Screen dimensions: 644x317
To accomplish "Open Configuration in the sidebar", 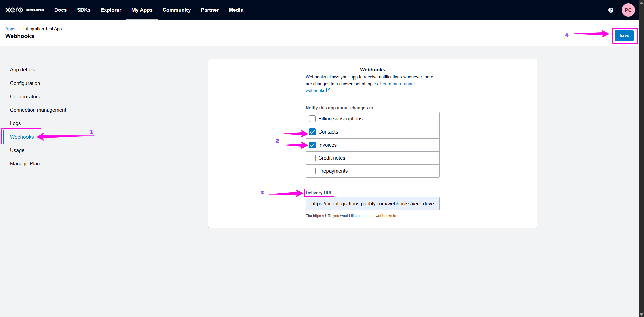I will pos(25,83).
